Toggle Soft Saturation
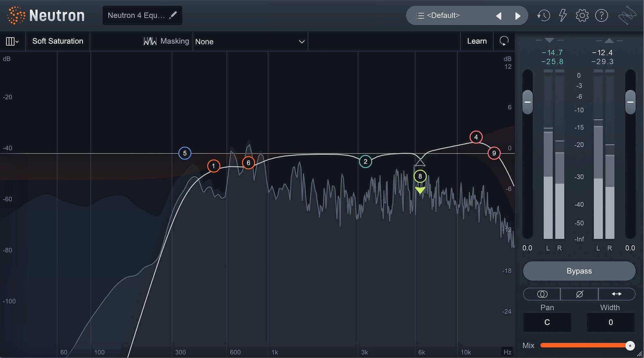 [x=58, y=41]
